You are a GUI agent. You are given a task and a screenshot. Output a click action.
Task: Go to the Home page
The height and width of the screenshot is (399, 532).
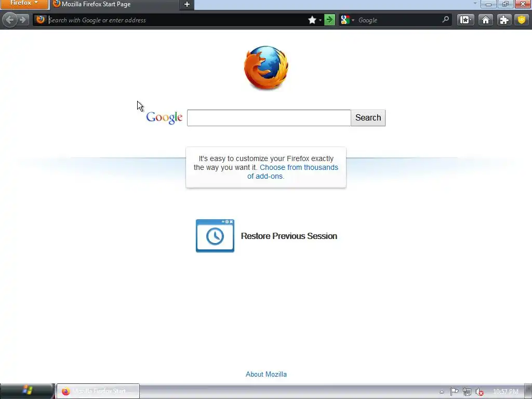point(486,20)
